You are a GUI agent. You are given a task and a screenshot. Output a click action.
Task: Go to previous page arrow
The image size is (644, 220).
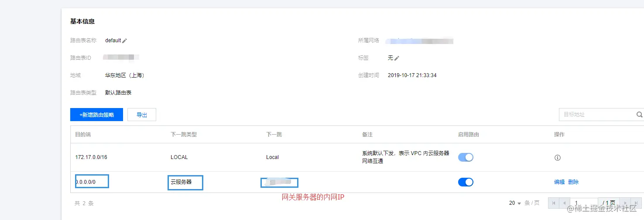coord(565,203)
